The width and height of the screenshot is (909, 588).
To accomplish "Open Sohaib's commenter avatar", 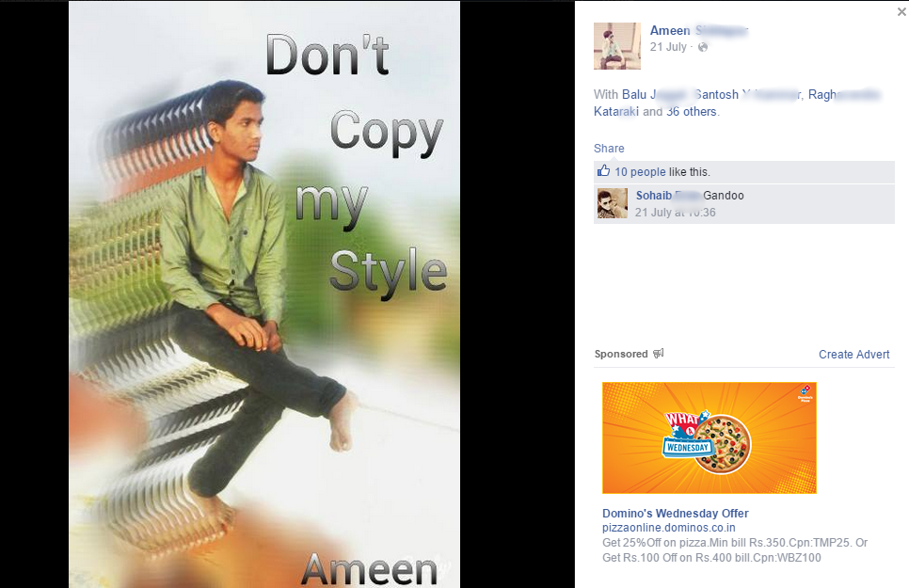I will (613, 203).
